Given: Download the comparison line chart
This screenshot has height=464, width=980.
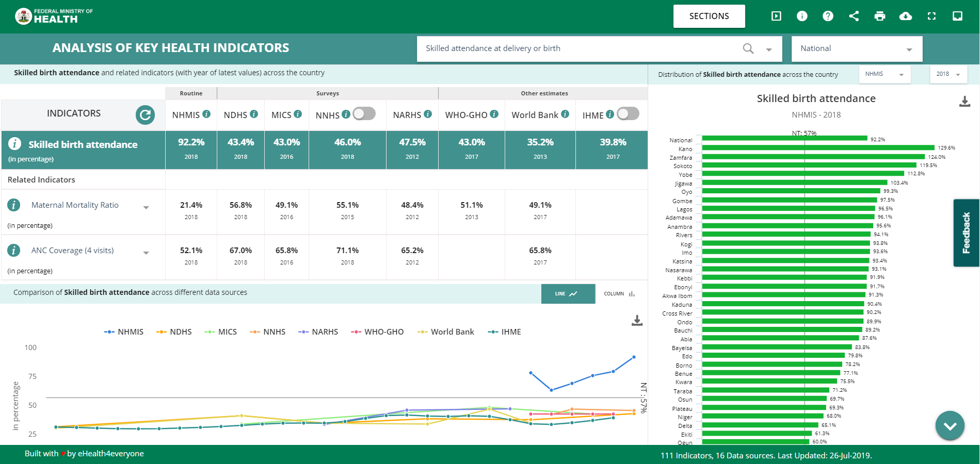Looking at the screenshot, I should click(637, 321).
